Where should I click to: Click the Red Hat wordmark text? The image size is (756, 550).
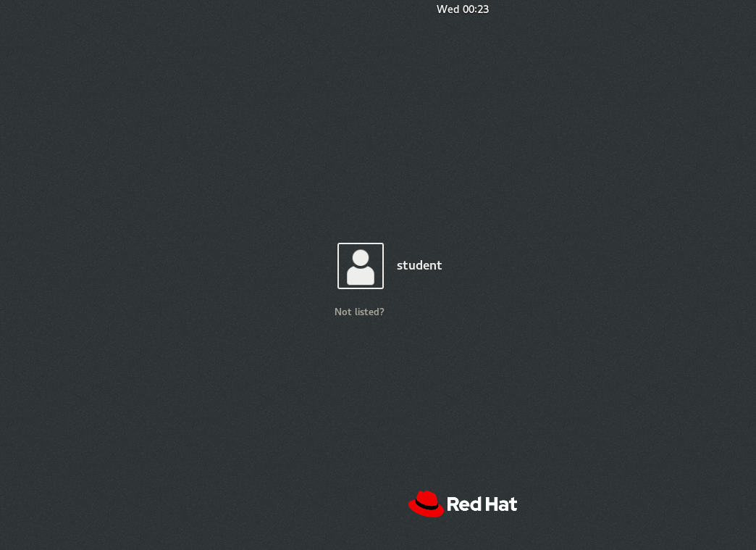coord(482,504)
